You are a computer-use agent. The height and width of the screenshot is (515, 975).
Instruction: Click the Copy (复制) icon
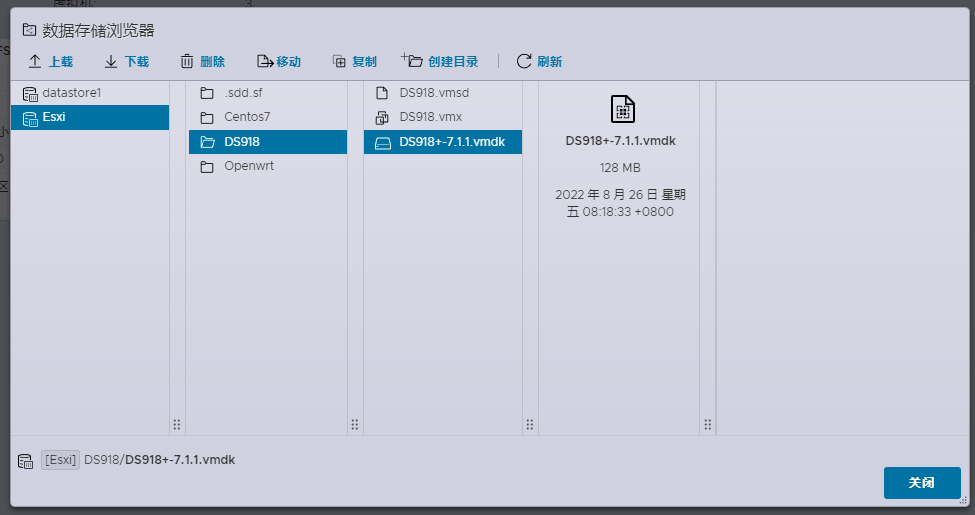[340, 62]
